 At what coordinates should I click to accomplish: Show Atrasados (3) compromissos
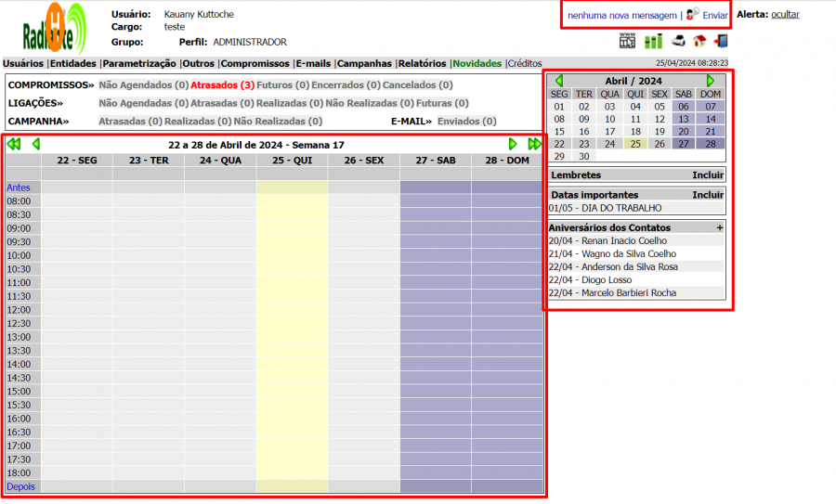(x=222, y=84)
